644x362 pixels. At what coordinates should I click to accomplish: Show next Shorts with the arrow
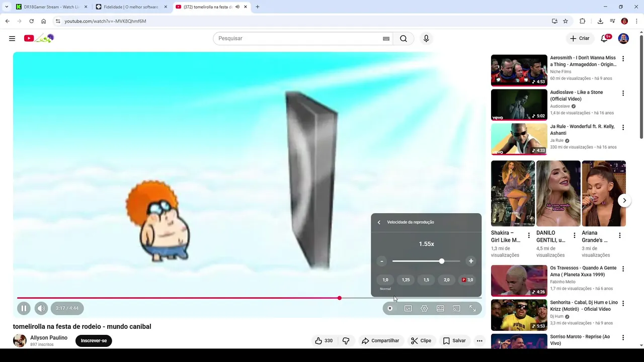[624, 200]
